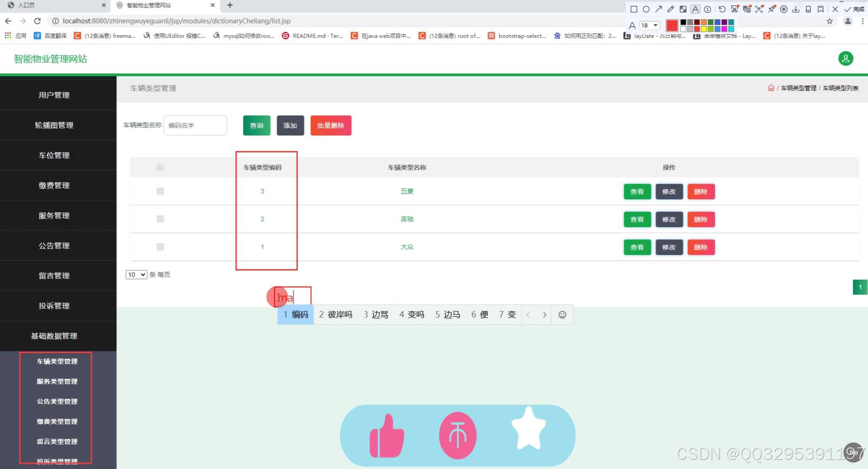
Task: Open Chrome three-dot menu
Action: [x=862, y=21]
